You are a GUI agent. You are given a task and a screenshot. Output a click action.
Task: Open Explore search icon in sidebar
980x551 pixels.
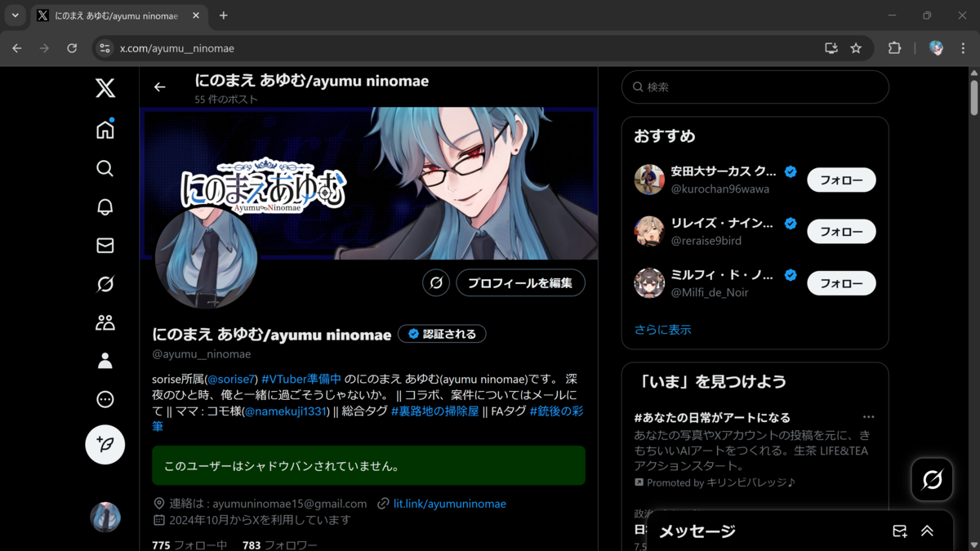[105, 168]
